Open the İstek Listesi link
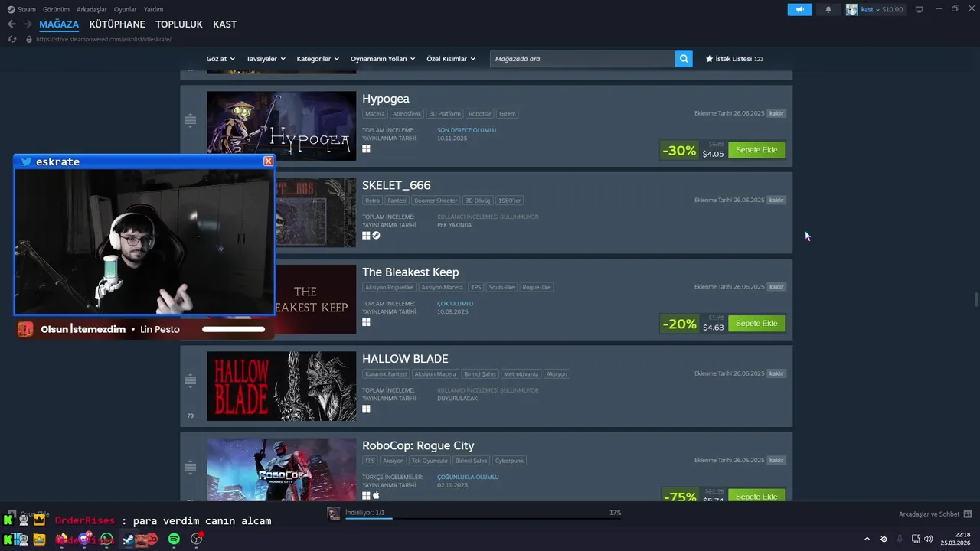 coord(734,59)
